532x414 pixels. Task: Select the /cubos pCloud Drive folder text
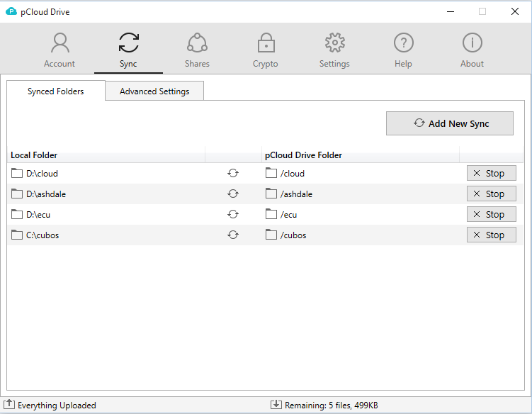point(293,235)
